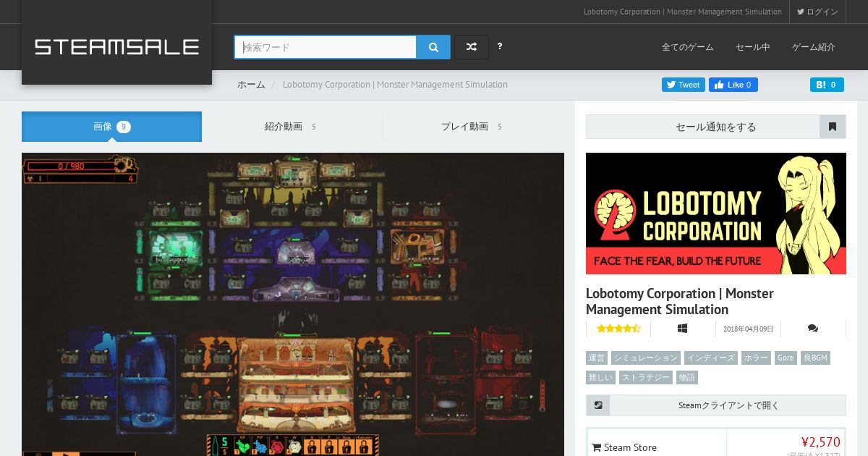Click the STEAMSALE logo

coord(116,47)
